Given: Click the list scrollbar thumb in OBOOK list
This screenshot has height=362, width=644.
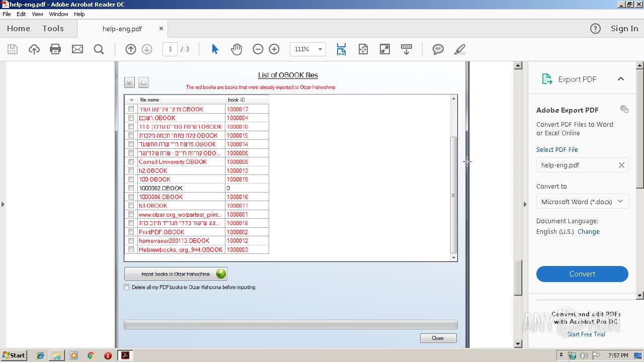Looking at the screenshot, I should (453, 195).
